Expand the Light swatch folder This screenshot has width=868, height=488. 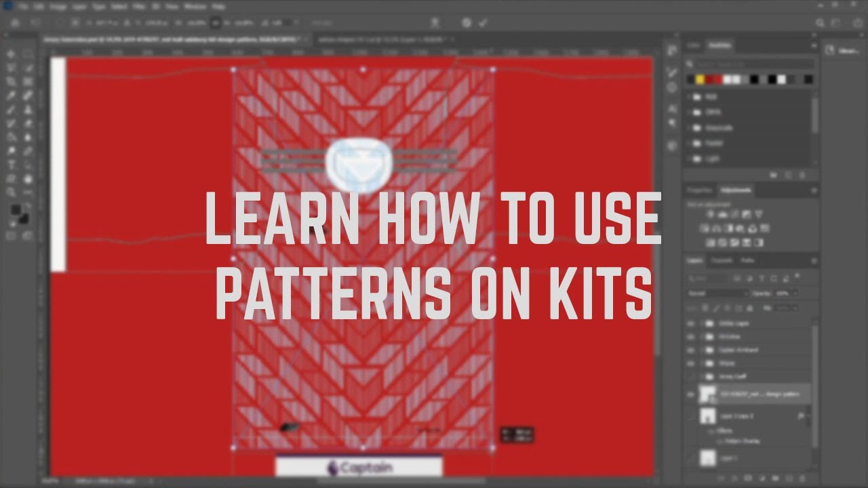pyautogui.click(x=690, y=159)
